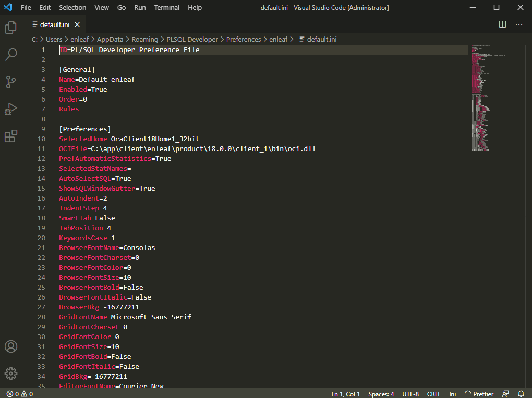Click BrowserFontName=Consolas line
The height and width of the screenshot is (398, 532).
coord(107,247)
